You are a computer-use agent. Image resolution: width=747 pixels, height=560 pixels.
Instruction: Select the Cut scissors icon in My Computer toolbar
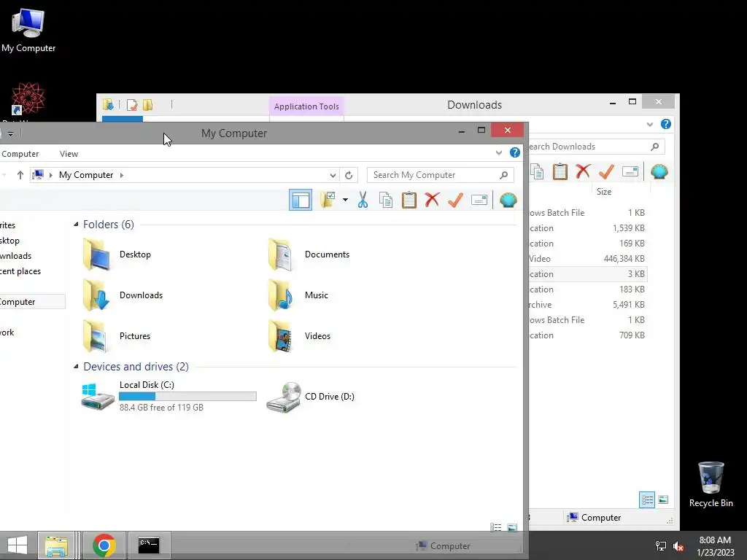coord(363,200)
